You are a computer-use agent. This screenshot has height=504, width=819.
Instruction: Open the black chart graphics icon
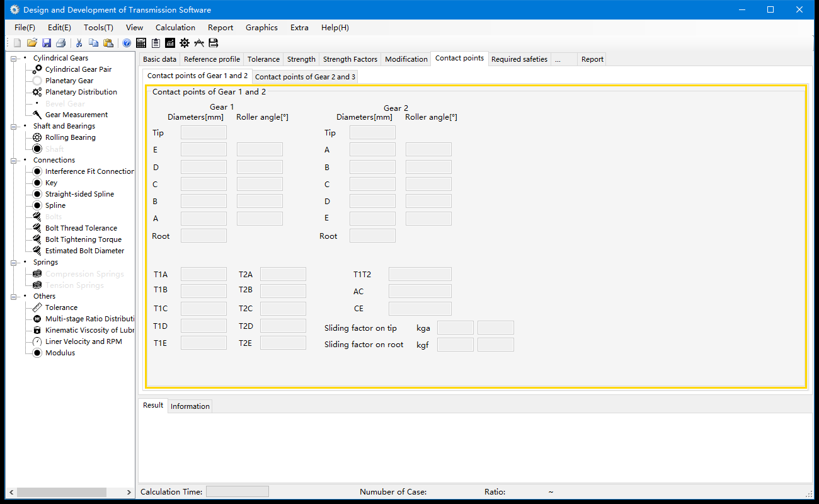pos(170,43)
